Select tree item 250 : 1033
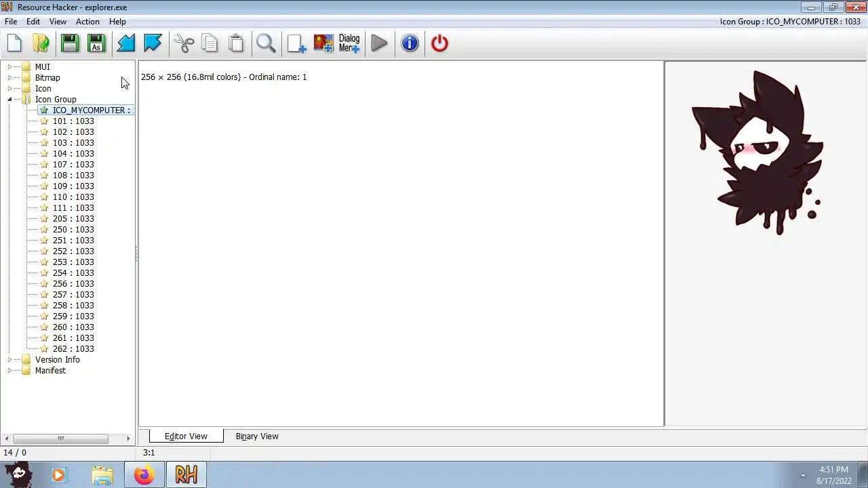 pyautogui.click(x=73, y=229)
